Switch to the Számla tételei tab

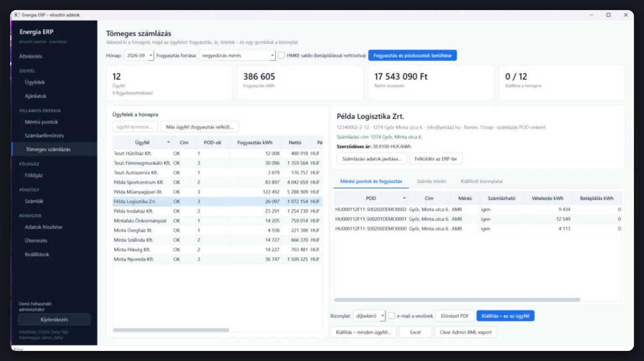pos(431,181)
